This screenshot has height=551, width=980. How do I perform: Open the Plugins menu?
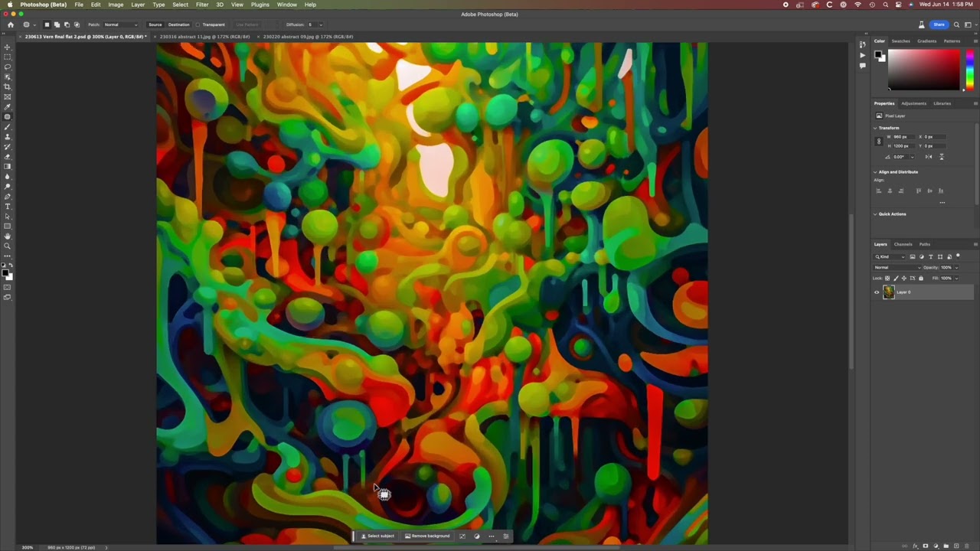click(260, 5)
